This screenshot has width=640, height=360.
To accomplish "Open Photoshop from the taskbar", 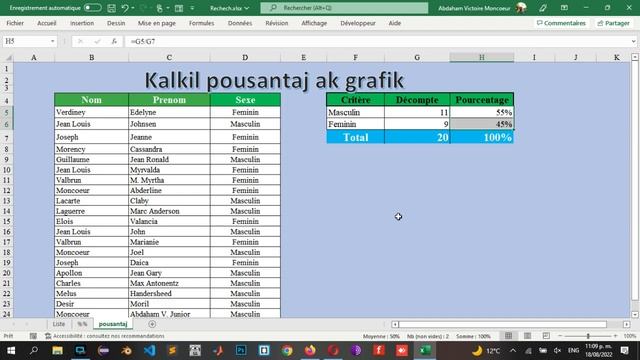I will (x=241, y=351).
